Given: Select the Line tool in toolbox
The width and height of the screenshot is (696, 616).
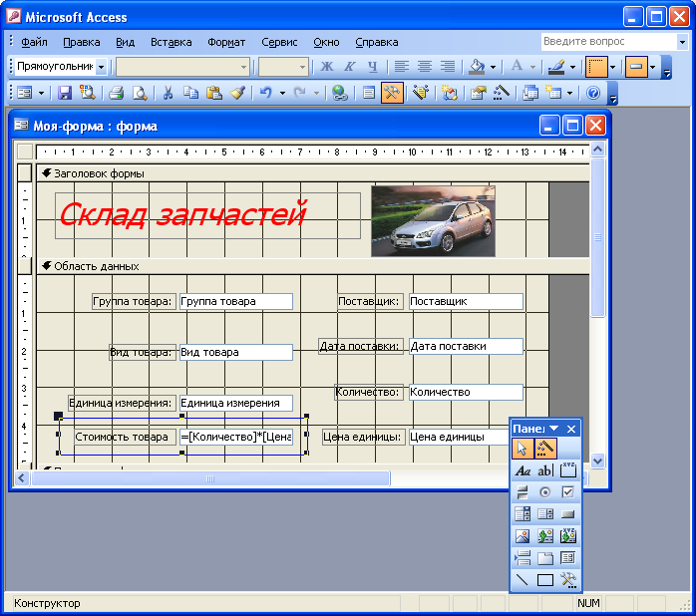Looking at the screenshot, I should coord(522,579).
